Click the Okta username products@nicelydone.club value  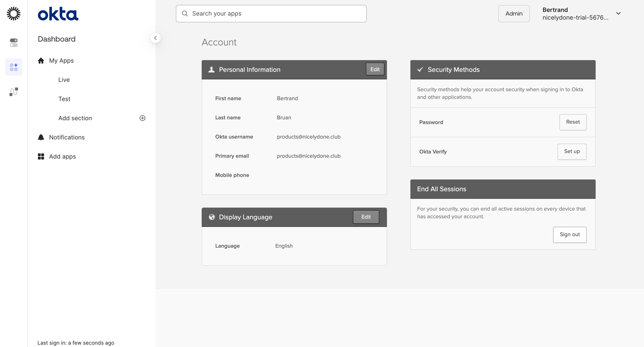coord(309,137)
